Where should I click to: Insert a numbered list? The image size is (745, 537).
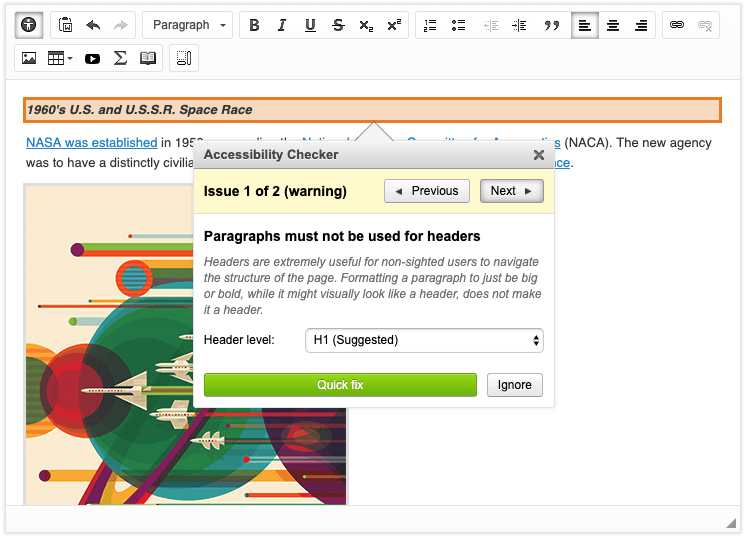coord(430,25)
